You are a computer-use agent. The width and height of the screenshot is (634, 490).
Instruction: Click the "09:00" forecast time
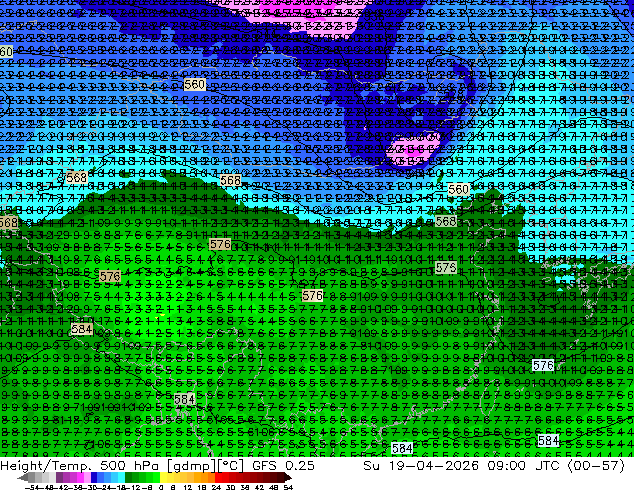(506, 465)
